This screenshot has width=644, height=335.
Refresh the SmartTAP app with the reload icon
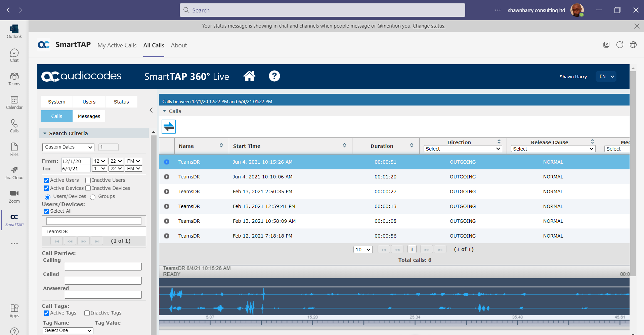(x=619, y=45)
